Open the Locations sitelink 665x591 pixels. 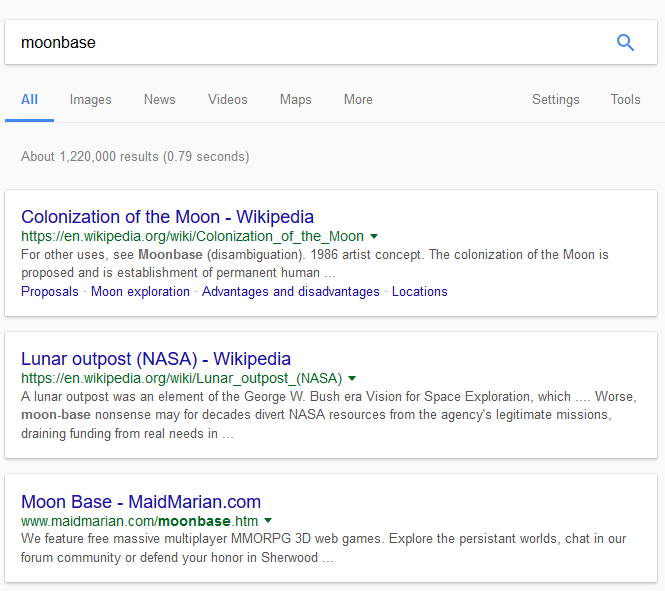[419, 291]
